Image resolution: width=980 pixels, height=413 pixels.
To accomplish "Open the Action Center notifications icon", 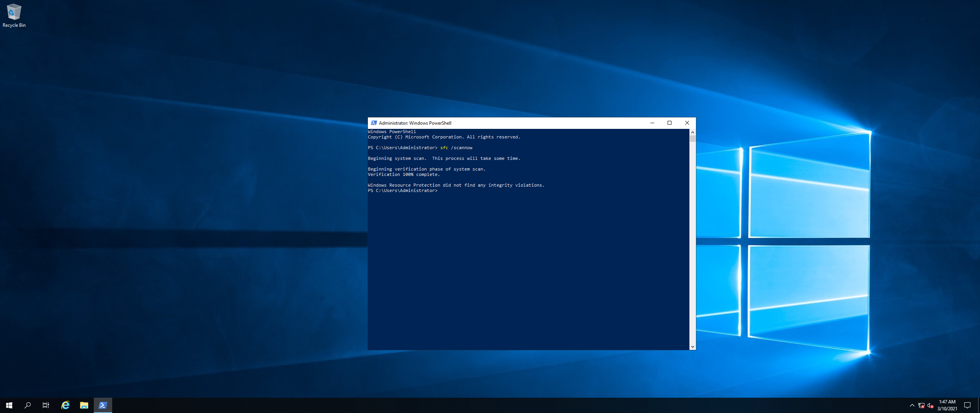I will 967,405.
